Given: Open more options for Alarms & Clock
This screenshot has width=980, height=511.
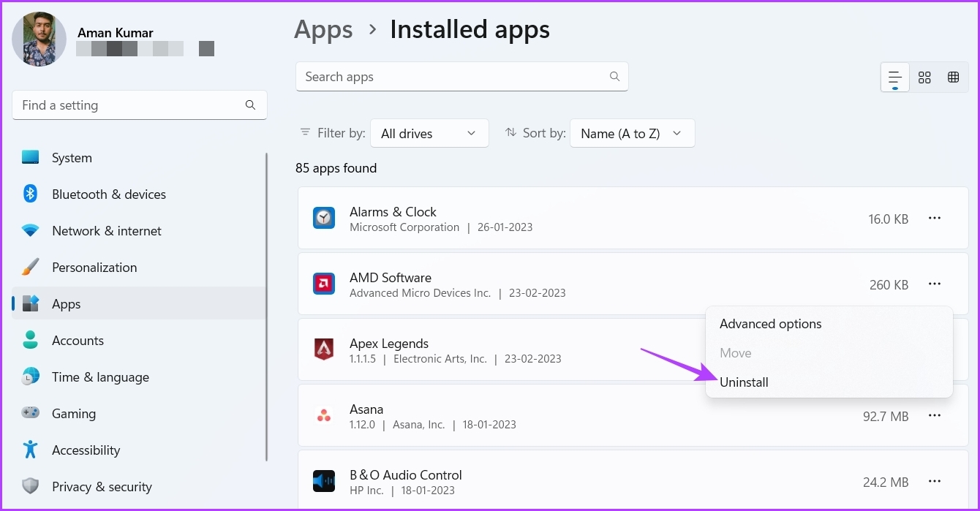Looking at the screenshot, I should 934,218.
